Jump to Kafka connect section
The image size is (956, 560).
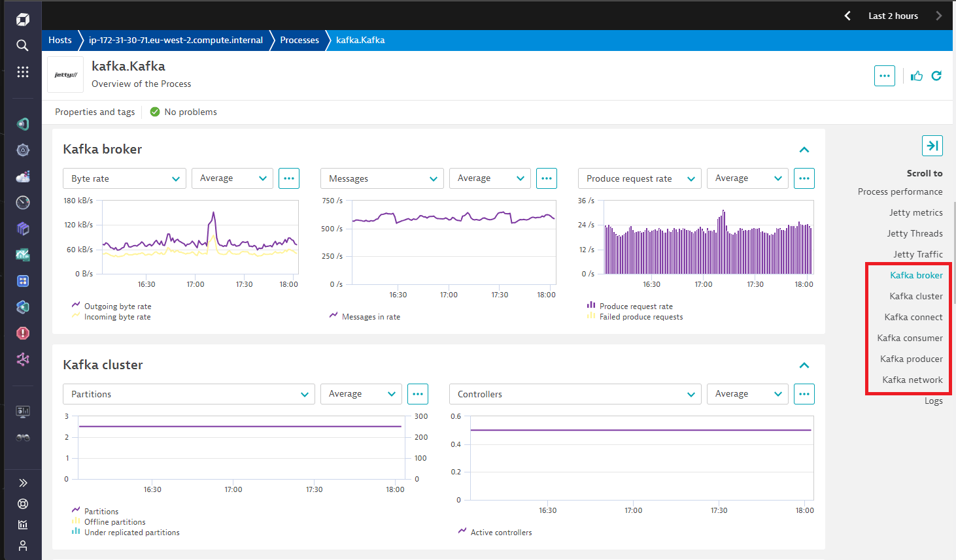point(913,317)
